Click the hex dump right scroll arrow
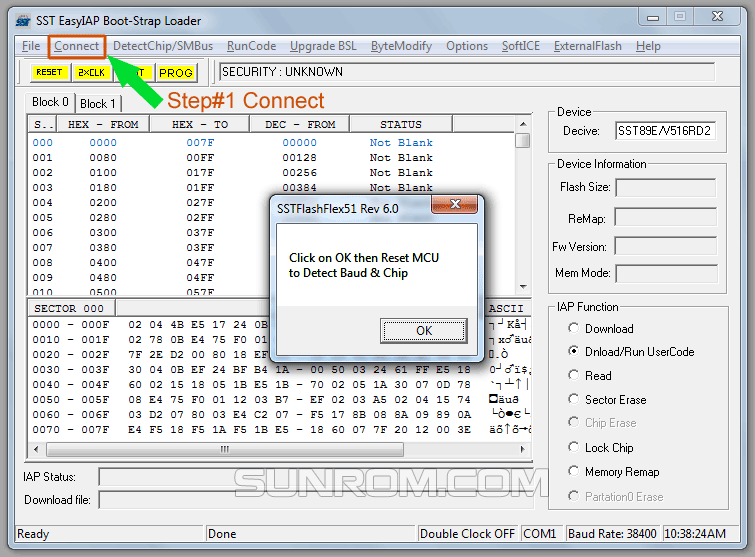Screen dimensions: 755x557 (522, 450)
